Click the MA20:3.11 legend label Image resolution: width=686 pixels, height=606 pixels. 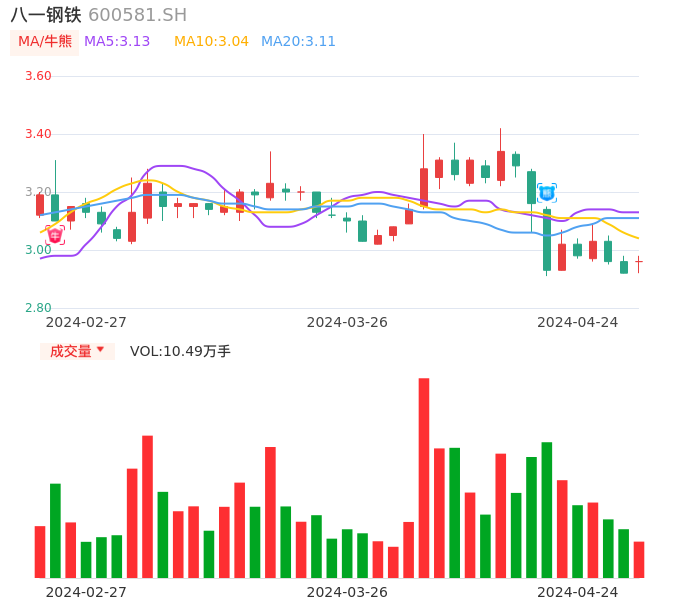298,42
